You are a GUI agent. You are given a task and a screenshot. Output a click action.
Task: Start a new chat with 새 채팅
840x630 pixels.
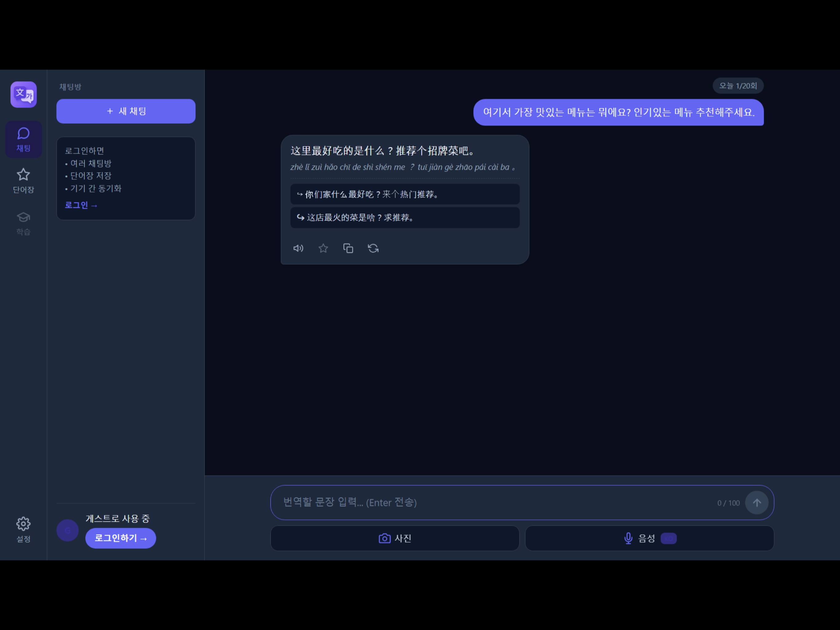click(x=126, y=111)
